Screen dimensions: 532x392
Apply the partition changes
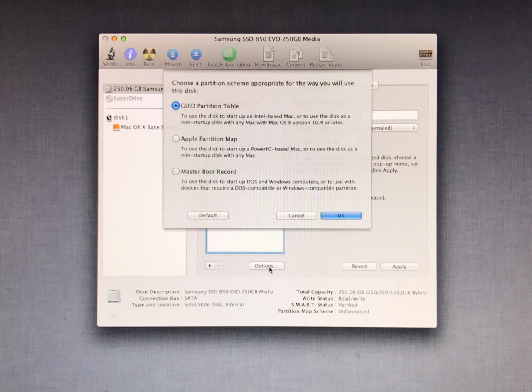coord(399,266)
